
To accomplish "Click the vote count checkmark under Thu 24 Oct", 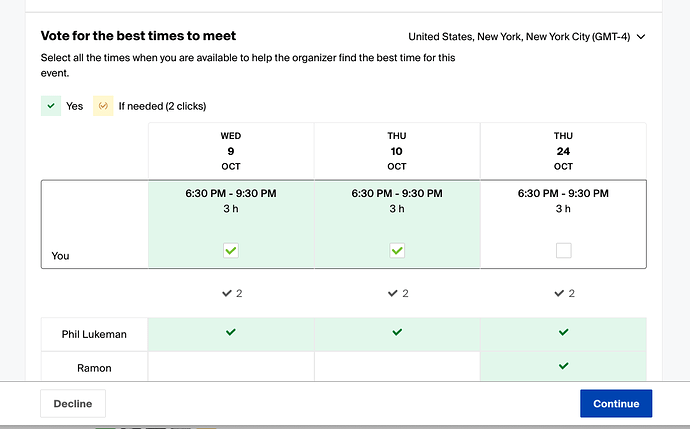I will pos(559,293).
